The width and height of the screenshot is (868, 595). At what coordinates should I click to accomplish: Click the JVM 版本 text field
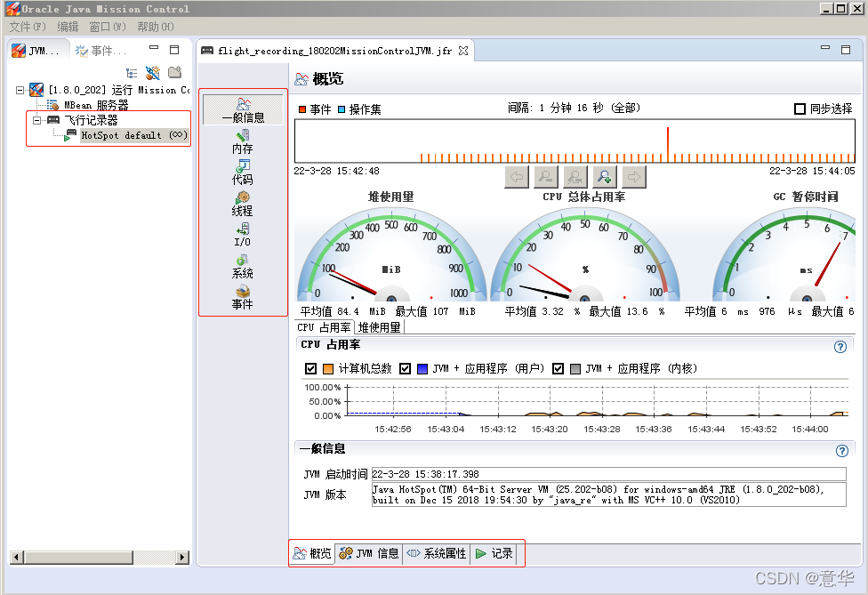[609, 494]
